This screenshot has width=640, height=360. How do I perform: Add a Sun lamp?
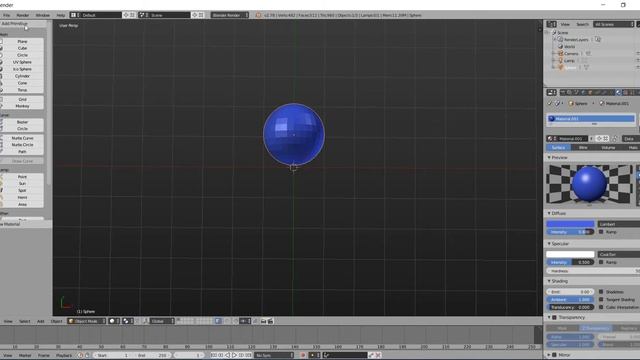(22, 184)
